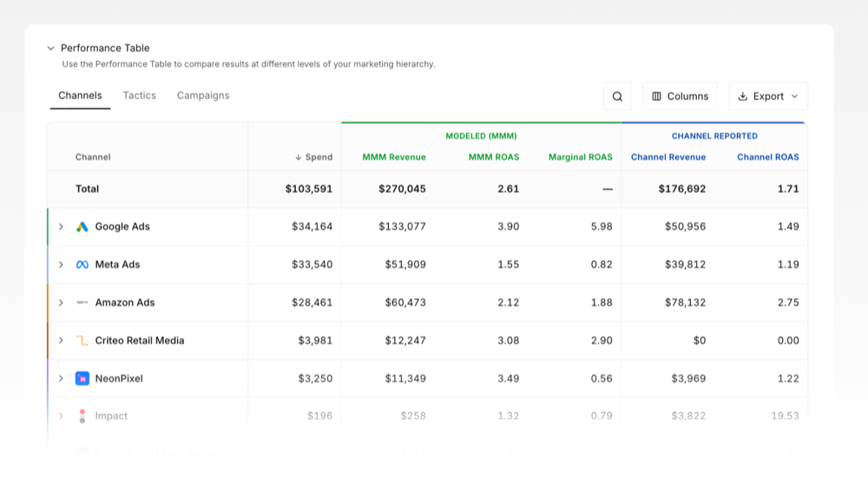The image size is (868, 498).
Task: Click NeonPixel spend $3,250
Action: tap(316, 378)
